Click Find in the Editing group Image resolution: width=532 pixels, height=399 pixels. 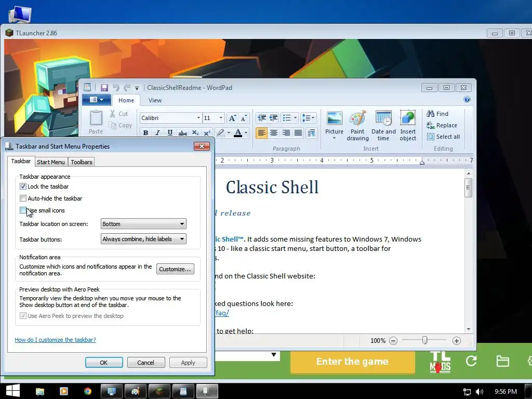437,114
